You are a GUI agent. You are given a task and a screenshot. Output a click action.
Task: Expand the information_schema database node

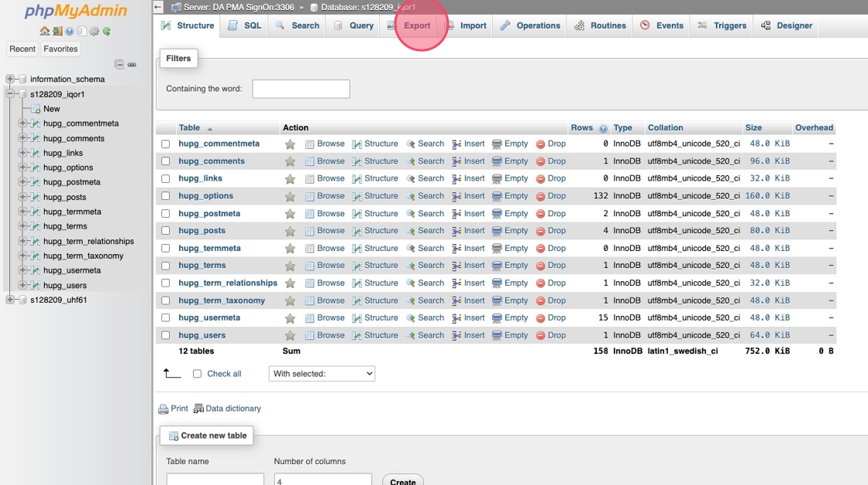click(9, 79)
